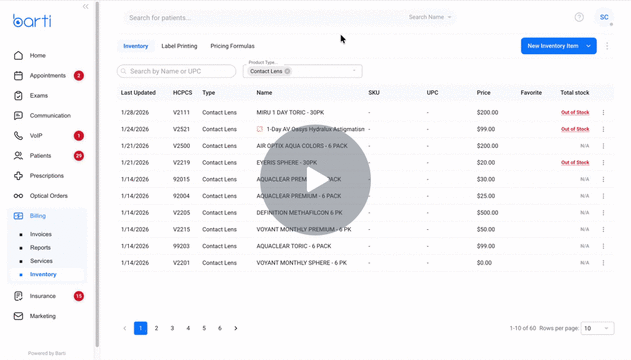Open row menu for EYERIS SPHERE - 30PK

click(603, 163)
